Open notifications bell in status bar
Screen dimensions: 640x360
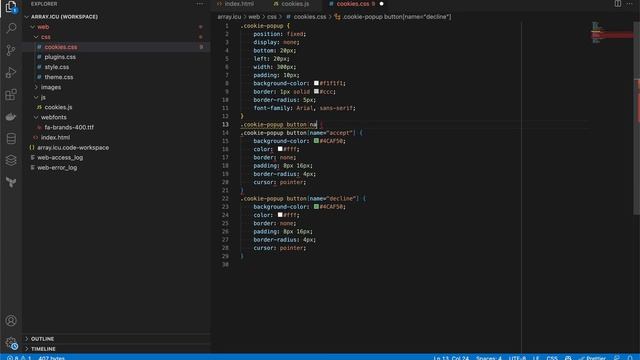[630, 358]
